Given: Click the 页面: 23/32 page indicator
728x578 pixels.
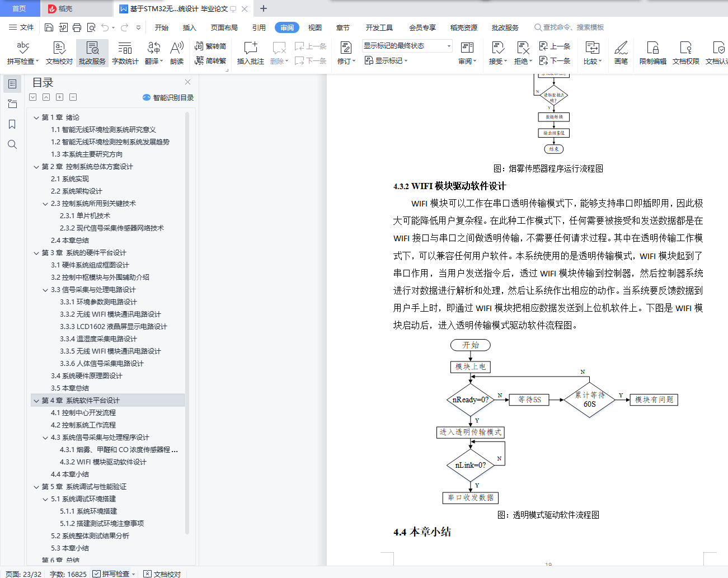Looking at the screenshot, I should (x=24, y=574).
